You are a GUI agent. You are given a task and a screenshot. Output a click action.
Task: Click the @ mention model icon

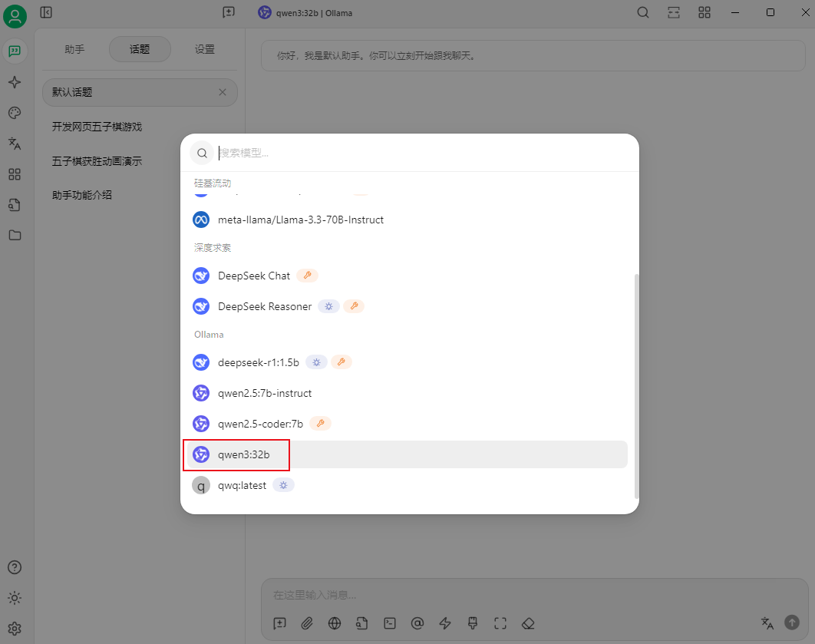pyautogui.click(x=417, y=623)
